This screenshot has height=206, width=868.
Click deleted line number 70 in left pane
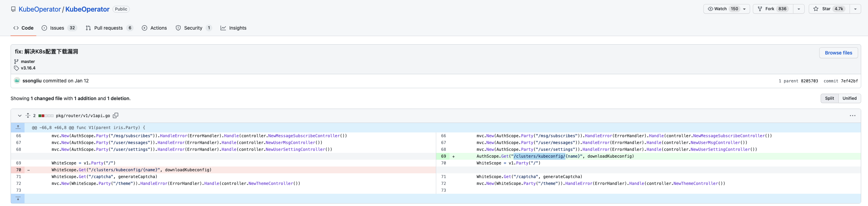click(x=18, y=170)
